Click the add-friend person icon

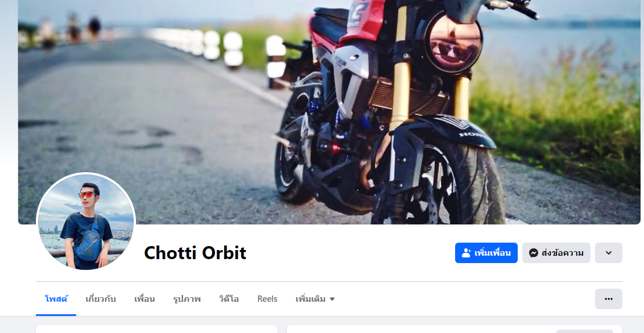tap(466, 253)
